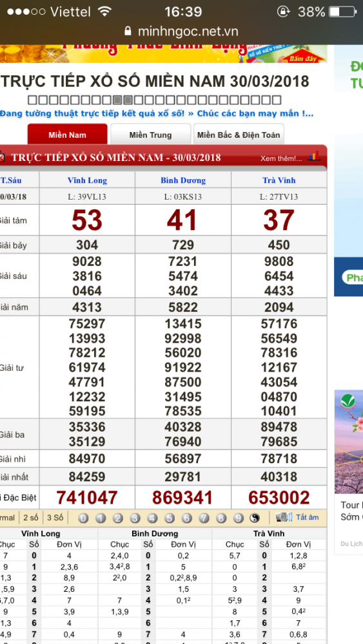The image size is (363, 644).
Task: Select the Miền Nam tab
Action: pyautogui.click(x=68, y=135)
